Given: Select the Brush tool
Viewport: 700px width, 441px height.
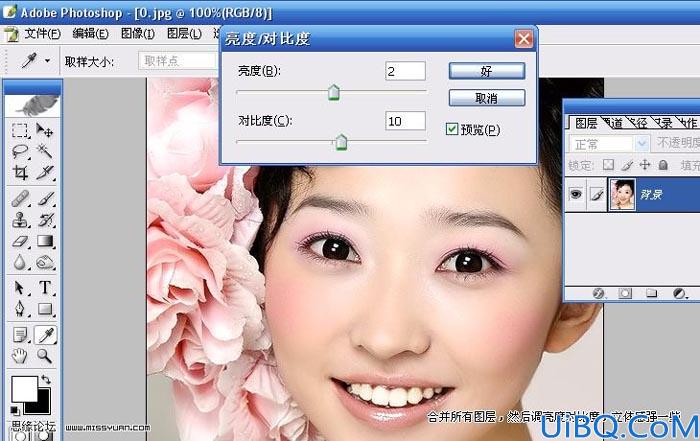Looking at the screenshot, I should coord(45,198).
